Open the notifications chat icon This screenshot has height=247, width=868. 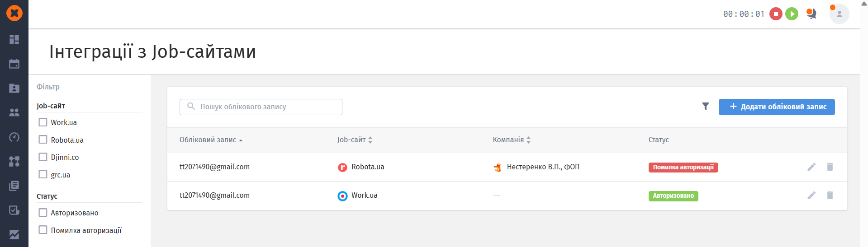[x=811, y=14]
